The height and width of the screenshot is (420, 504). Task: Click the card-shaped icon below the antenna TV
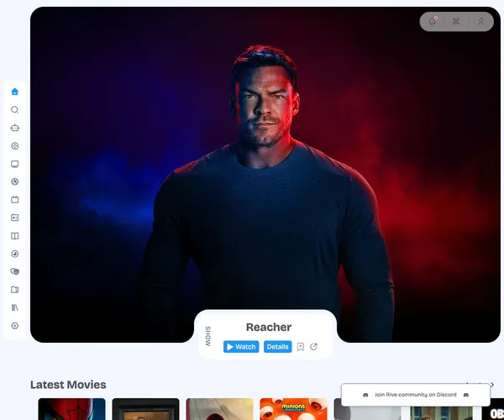pyautogui.click(x=15, y=218)
